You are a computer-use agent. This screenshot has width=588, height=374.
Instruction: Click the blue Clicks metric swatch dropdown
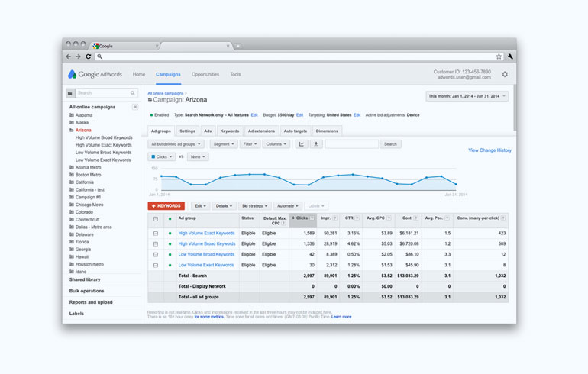click(161, 156)
